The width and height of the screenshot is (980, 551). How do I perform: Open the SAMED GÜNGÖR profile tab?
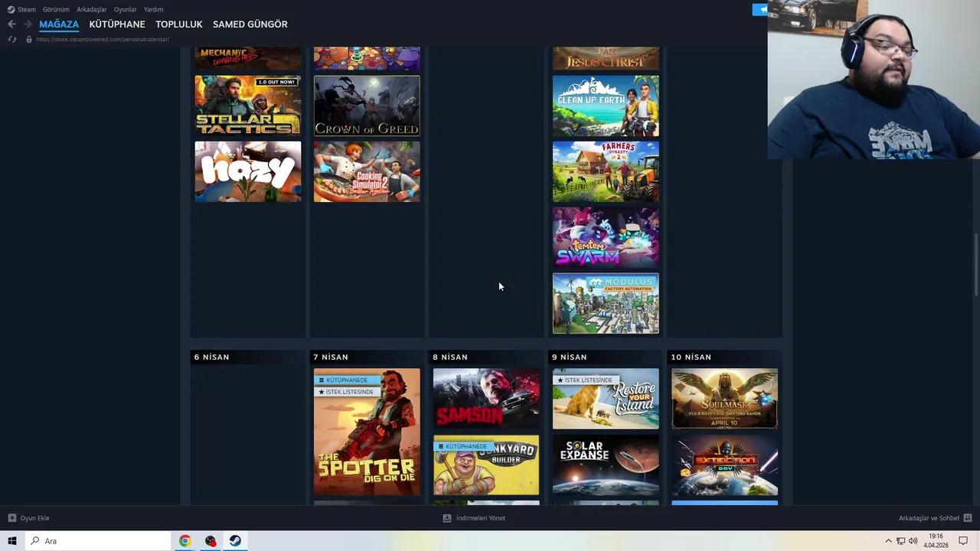click(x=250, y=24)
